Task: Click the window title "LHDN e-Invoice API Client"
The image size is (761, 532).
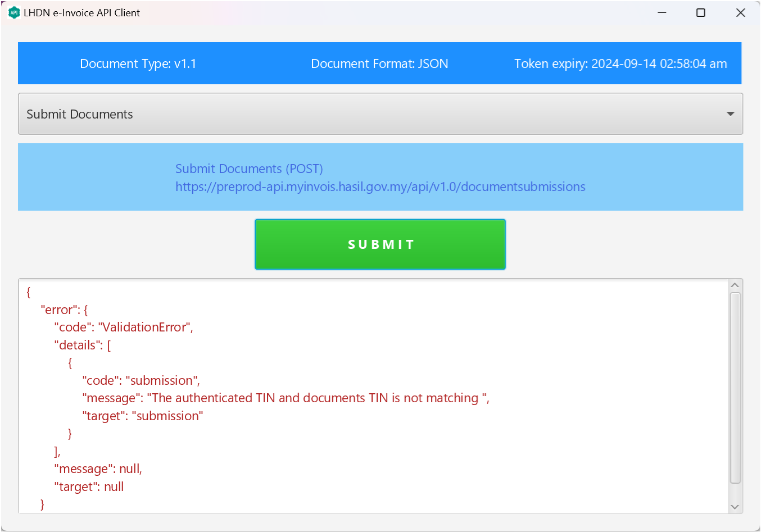Action: click(x=81, y=12)
